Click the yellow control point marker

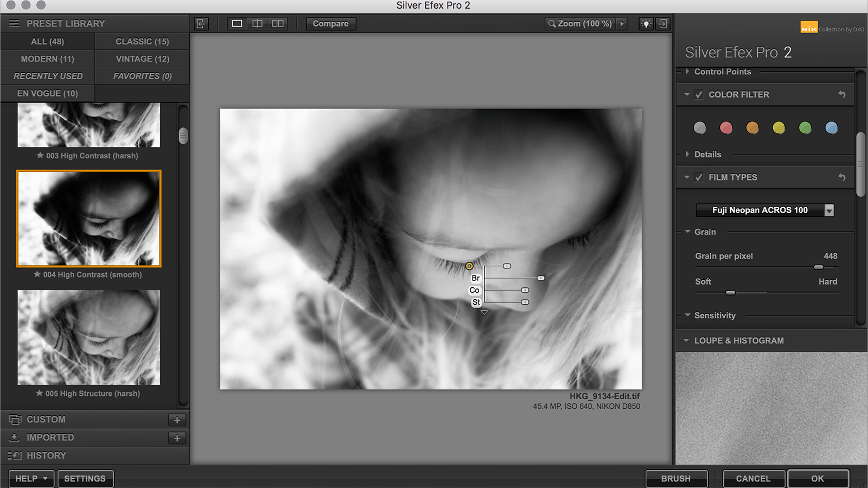(469, 266)
